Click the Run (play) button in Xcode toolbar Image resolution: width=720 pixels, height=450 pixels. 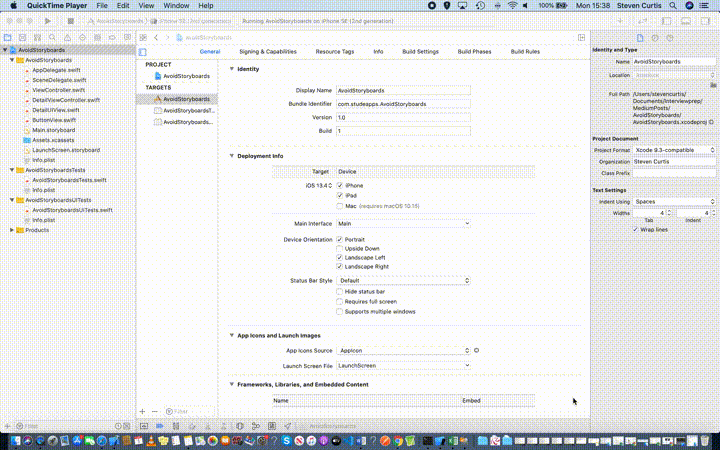47,21
